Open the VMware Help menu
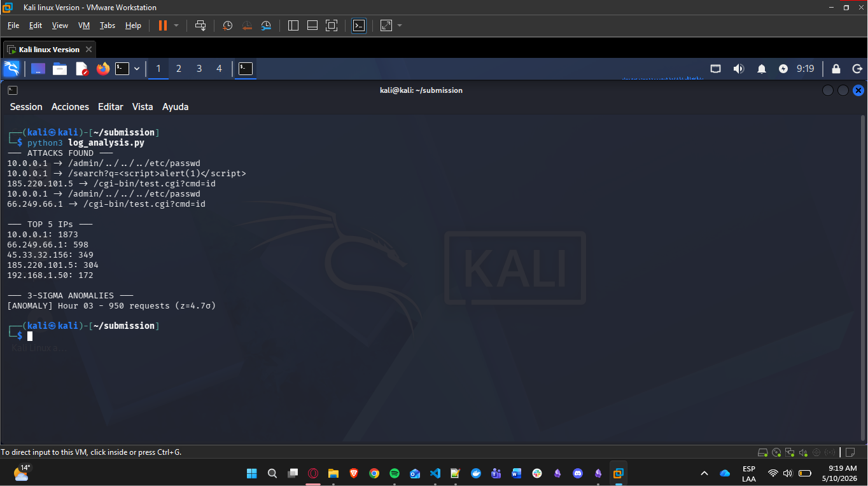Viewport: 868px width, 486px height. (x=133, y=25)
